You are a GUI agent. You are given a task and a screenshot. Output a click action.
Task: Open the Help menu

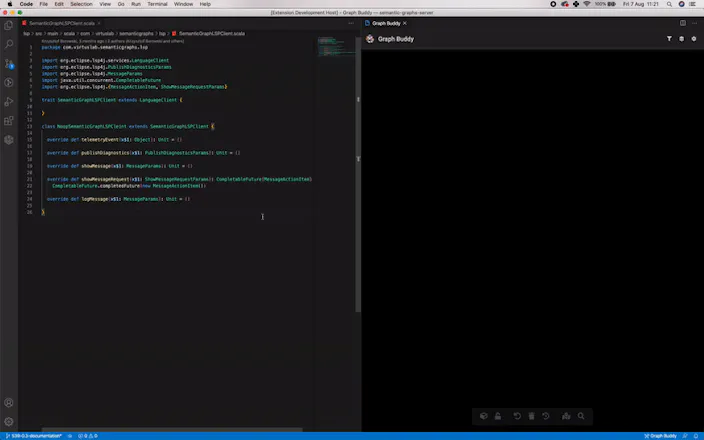click(x=205, y=4)
